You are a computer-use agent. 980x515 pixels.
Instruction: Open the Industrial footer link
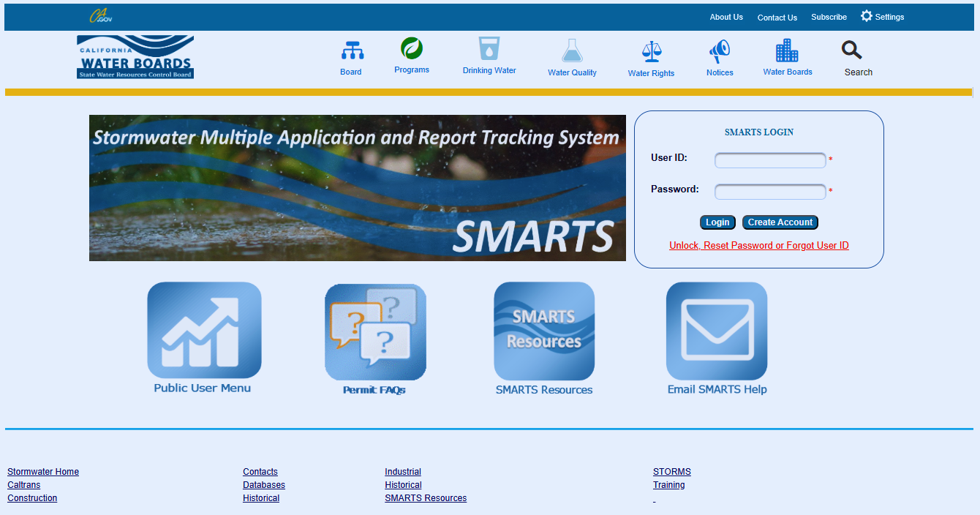[x=403, y=472]
